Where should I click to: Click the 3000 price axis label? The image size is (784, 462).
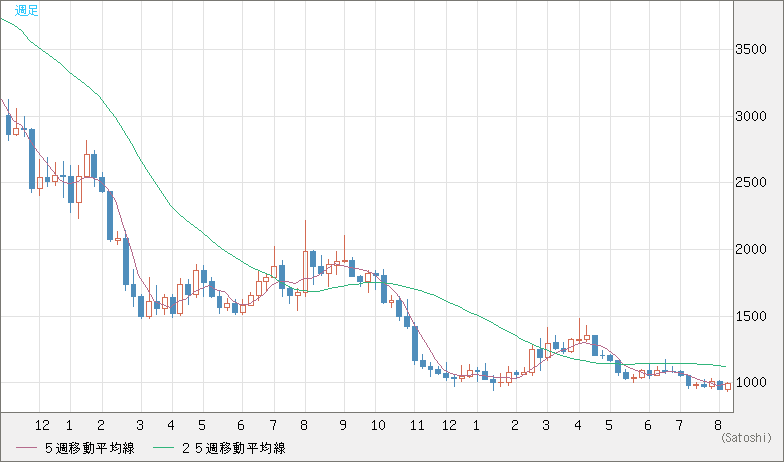[750, 116]
